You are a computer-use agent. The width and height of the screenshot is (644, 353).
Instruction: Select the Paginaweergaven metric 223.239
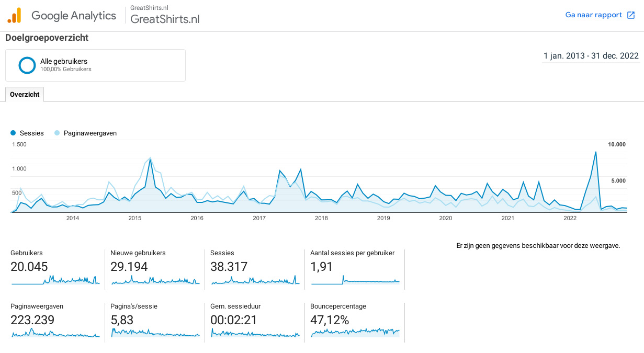tap(32, 320)
